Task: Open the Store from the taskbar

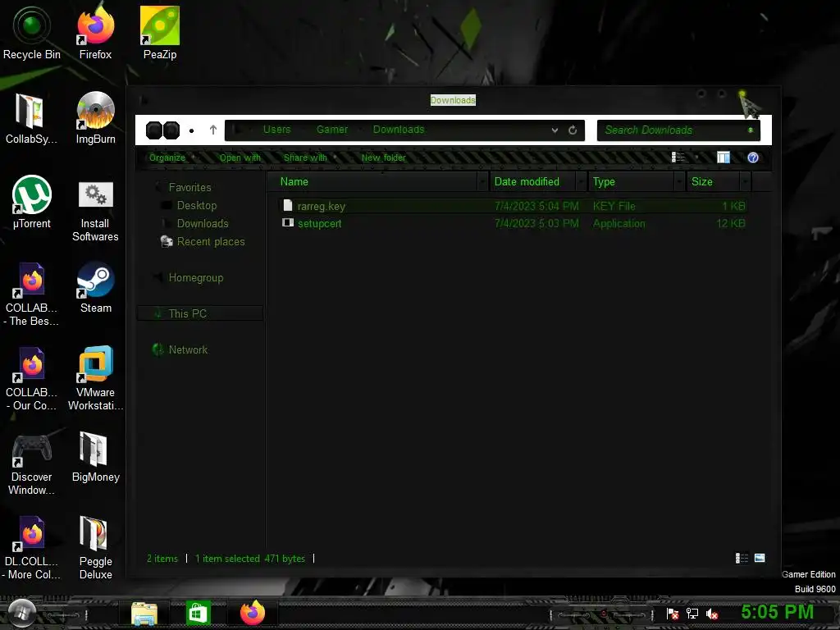Action: click(199, 613)
